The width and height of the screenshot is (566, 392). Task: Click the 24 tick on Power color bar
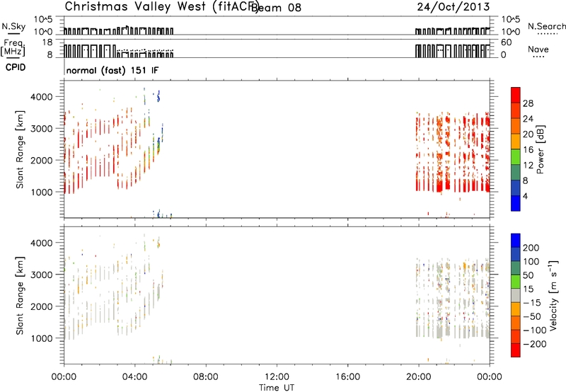pos(528,119)
